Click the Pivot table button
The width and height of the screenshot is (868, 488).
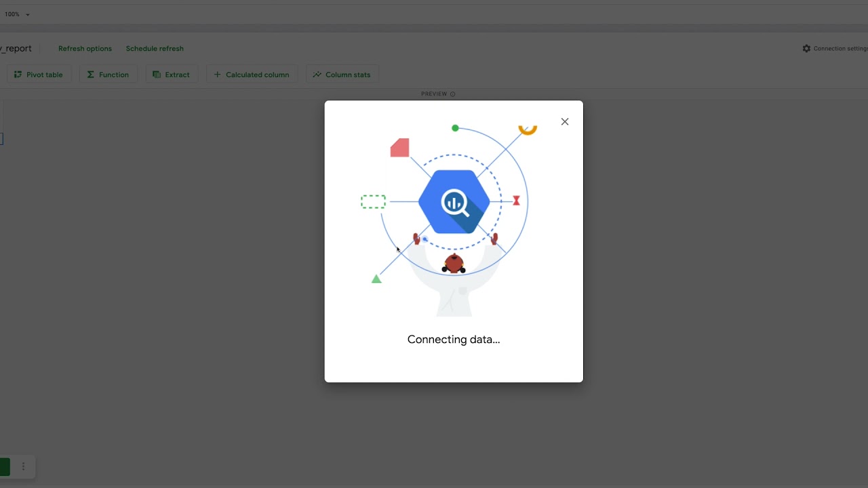39,75
